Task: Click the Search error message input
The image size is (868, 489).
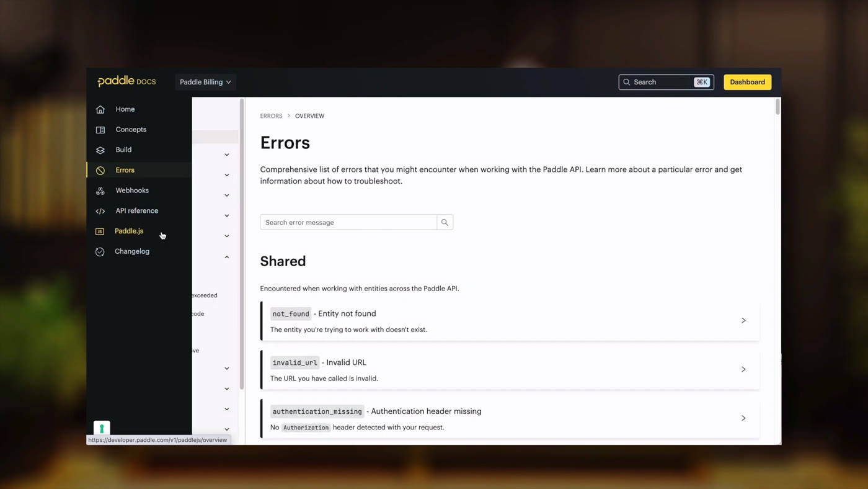Action: coord(348,222)
